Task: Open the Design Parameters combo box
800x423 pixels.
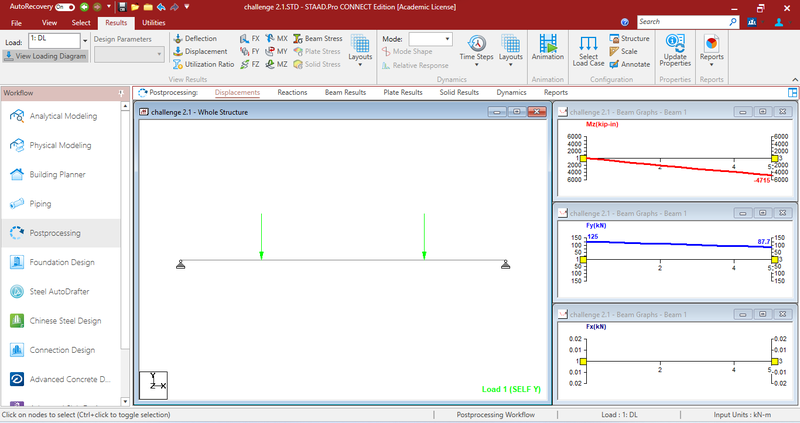Action: [129, 54]
